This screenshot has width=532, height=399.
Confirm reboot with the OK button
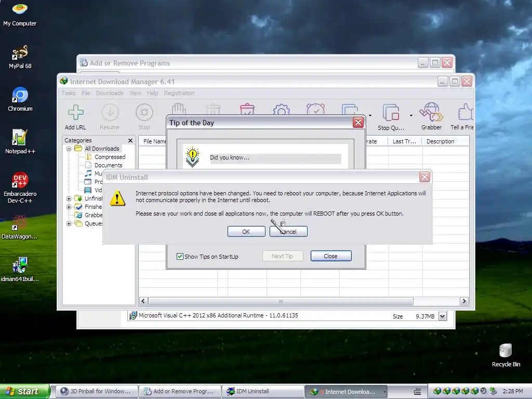point(246,231)
